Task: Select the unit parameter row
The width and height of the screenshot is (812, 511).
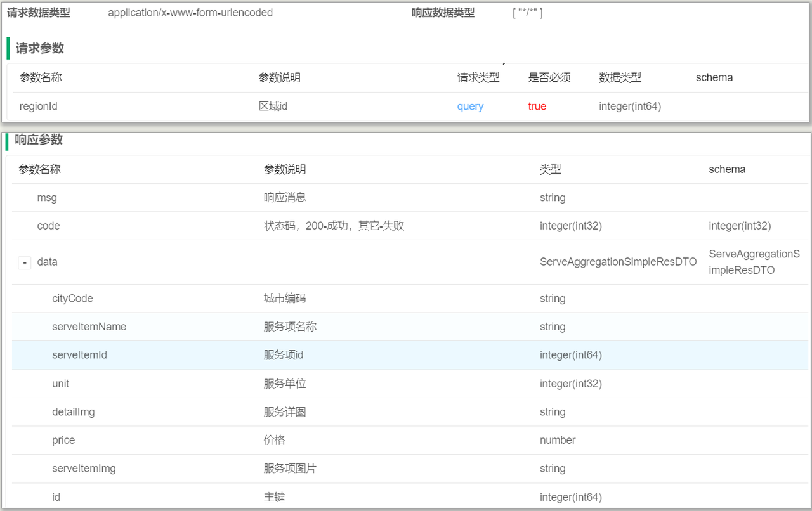Action: [x=60, y=384]
